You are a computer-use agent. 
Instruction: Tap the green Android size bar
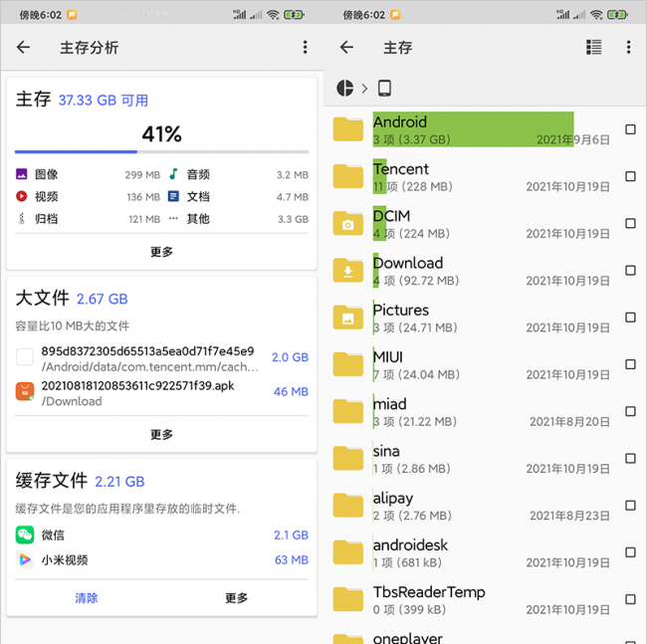(473, 129)
